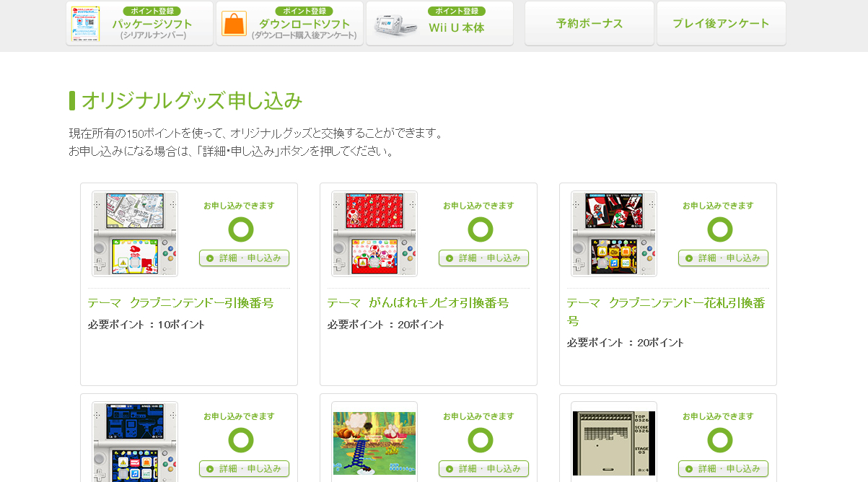This screenshot has height=482, width=868.
Task: Open ダウンロードソフト point registration tab
Action: pyautogui.click(x=290, y=23)
